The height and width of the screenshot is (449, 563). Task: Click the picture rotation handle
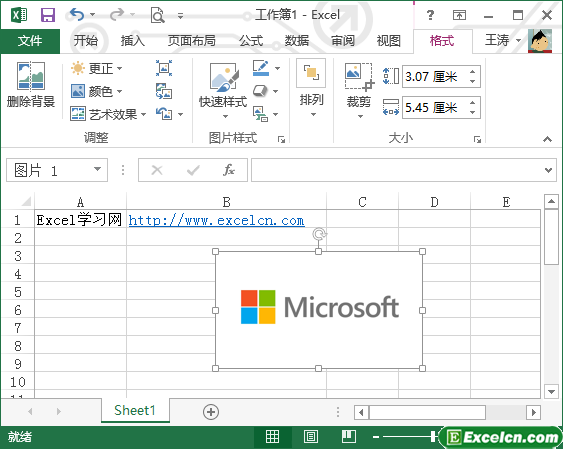[319, 234]
